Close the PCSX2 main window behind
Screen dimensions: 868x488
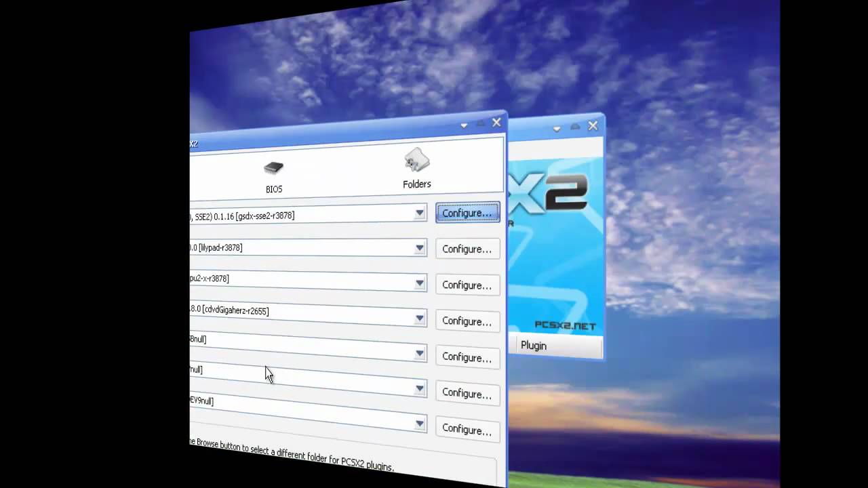point(593,125)
